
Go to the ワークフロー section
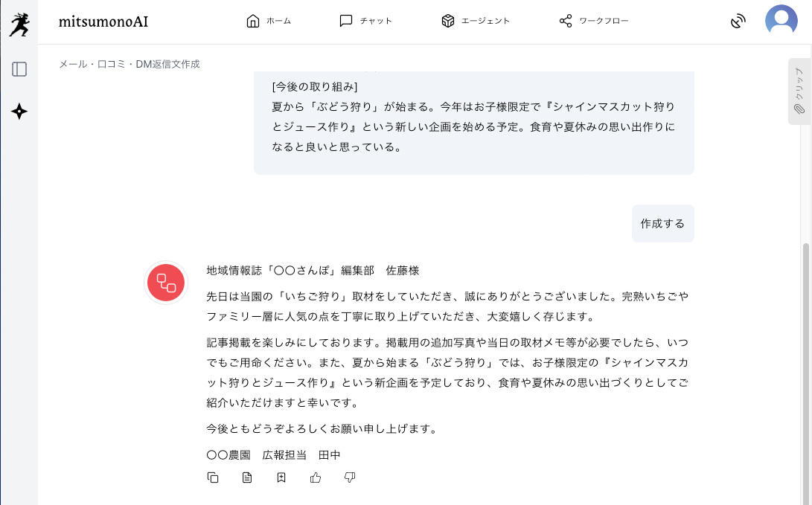(x=594, y=21)
